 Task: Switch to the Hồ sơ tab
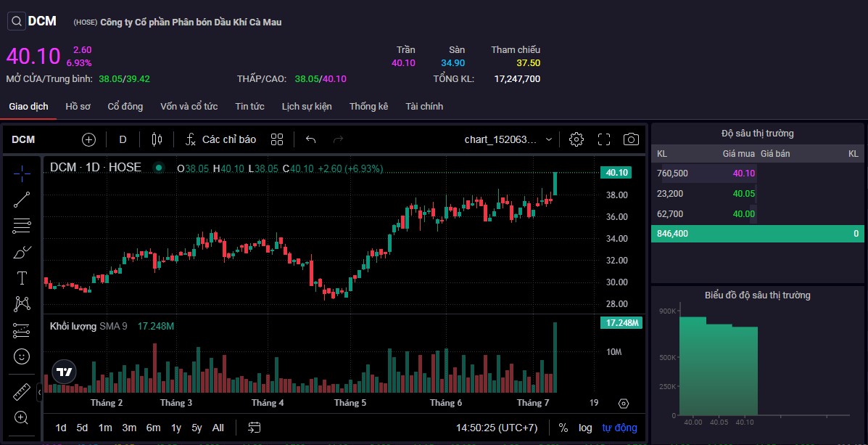point(78,107)
